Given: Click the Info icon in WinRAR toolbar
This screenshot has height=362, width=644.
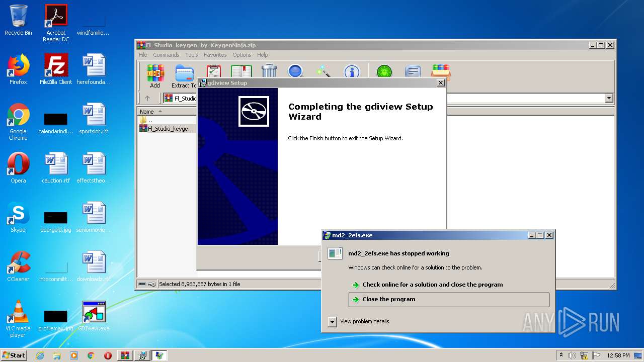Looking at the screenshot, I should [352, 71].
